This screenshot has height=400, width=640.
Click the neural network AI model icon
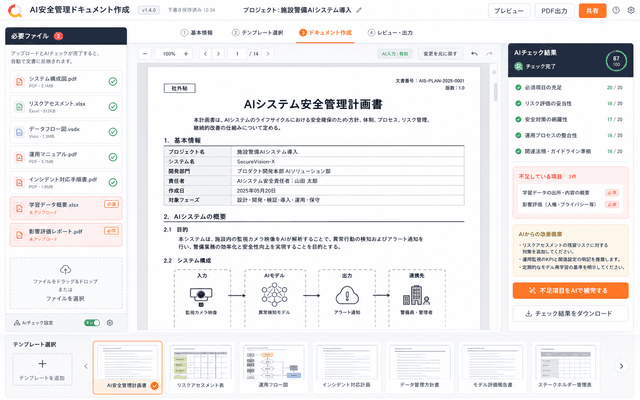coord(274,295)
